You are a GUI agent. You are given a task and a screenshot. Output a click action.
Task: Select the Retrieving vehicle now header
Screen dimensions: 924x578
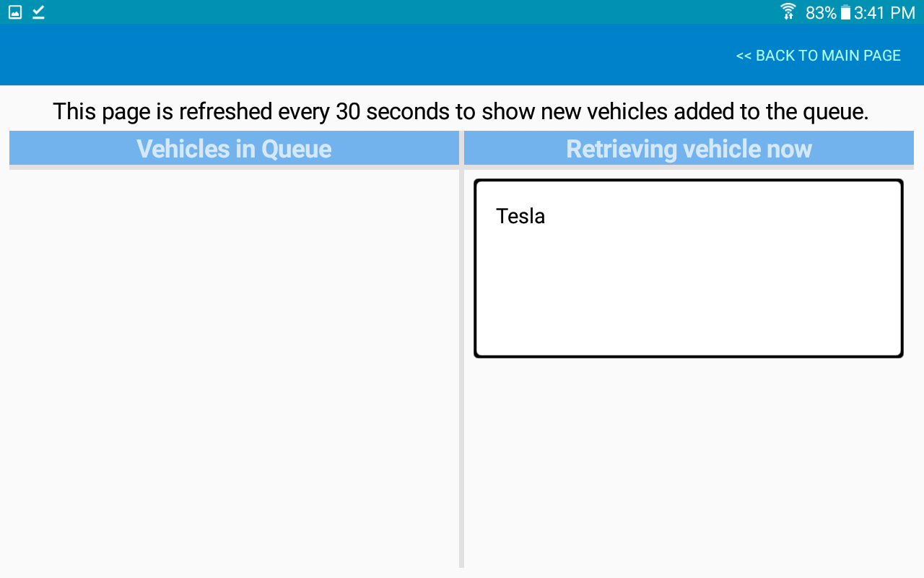[689, 148]
